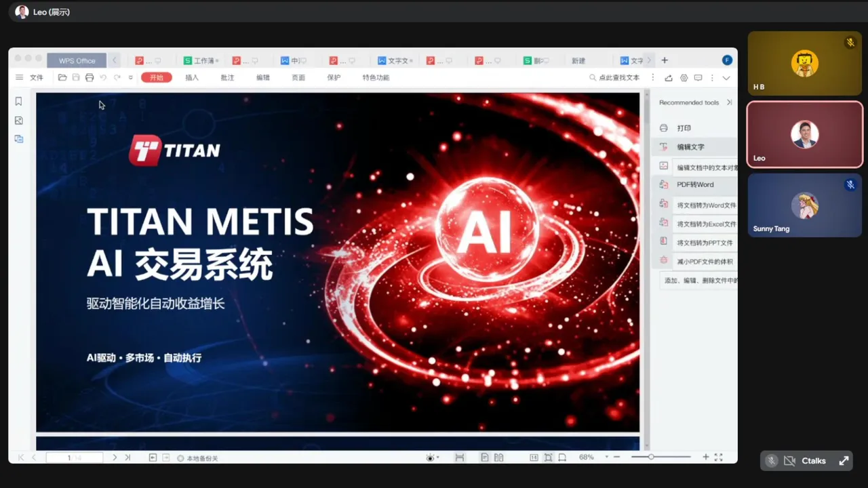
Task: Click the Undo arrow icon
Action: point(103,78)
